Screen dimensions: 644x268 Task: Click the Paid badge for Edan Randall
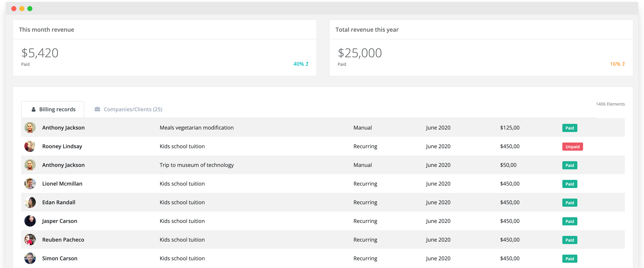(x=570, y=203)
